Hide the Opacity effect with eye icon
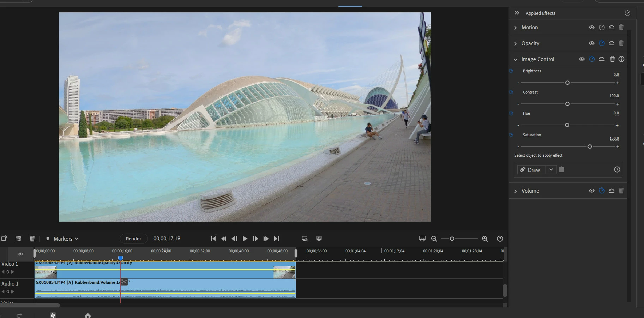Viewport: 644px width, 318px height. [x=592, y=43]
